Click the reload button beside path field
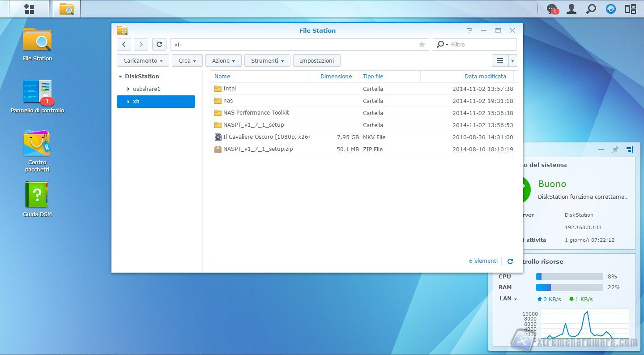The height and width of the screenshot is (355, 644). click(159, 44)
